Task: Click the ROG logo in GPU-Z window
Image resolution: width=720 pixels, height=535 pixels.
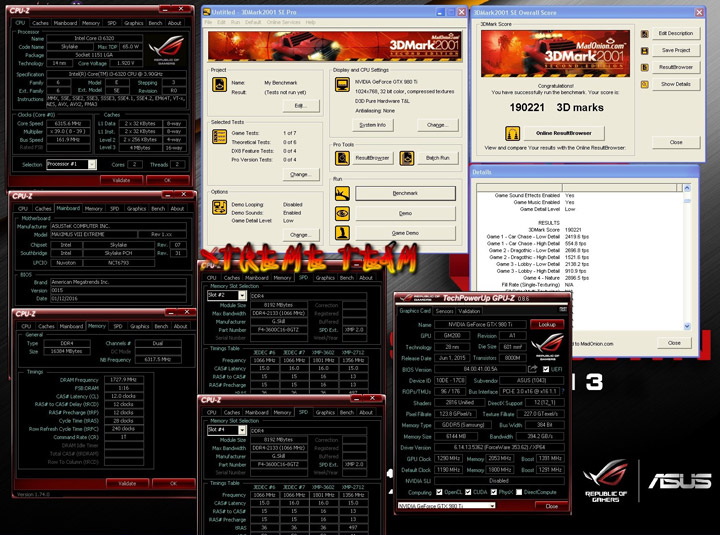Action: pyautogui.click(x=547, y=346)
